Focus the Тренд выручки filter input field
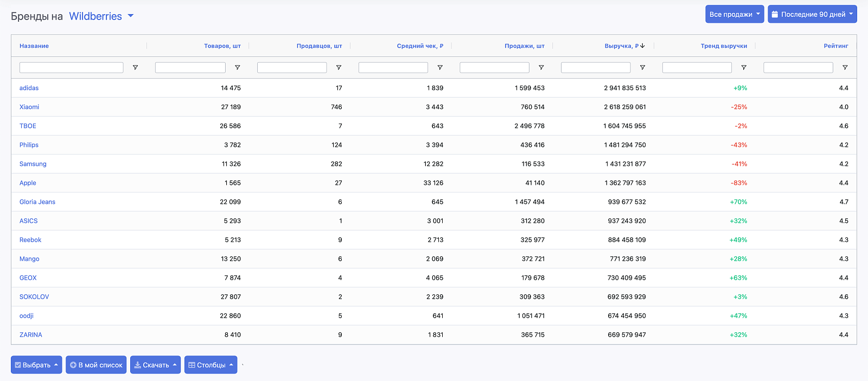Image resolution: width=868 pixels, height=381 pixels. 697,68
